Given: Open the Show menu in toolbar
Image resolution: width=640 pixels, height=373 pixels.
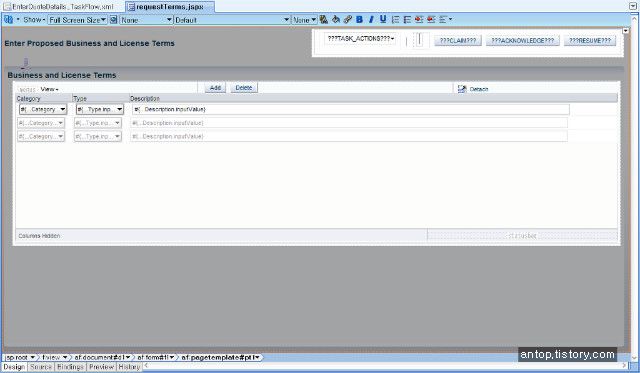Looking at the screenshot, I should [x=34, y=20].
